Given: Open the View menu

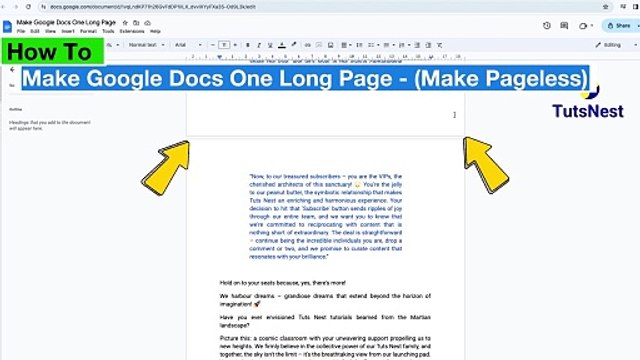Looking at the screenshot, I should coord(50,31).
